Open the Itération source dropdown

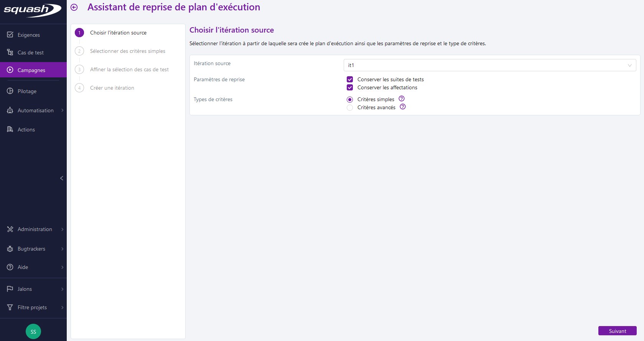489,65
